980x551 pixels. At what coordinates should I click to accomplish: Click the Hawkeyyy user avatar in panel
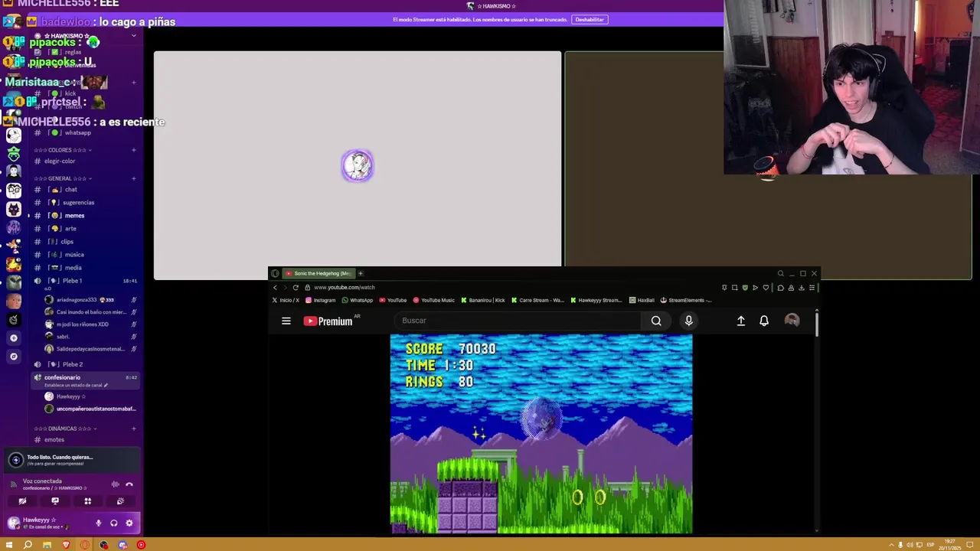pos(13,523)
